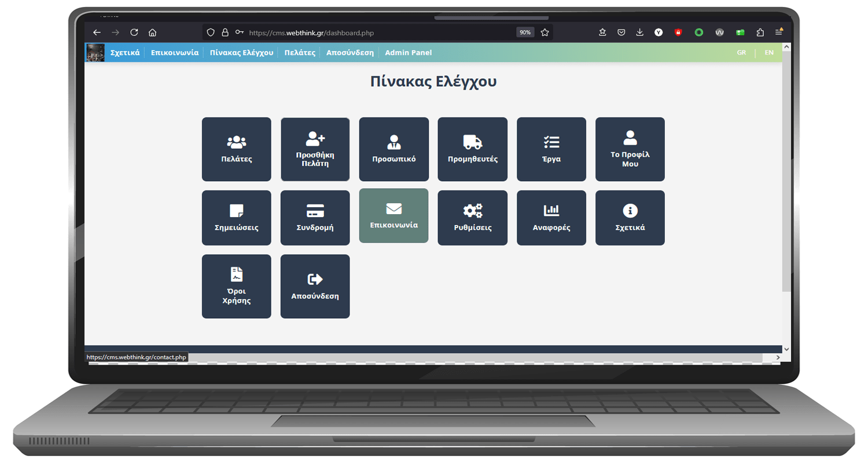
Task: Open the Πελάτες customers tile
Action: pos(236,149)
